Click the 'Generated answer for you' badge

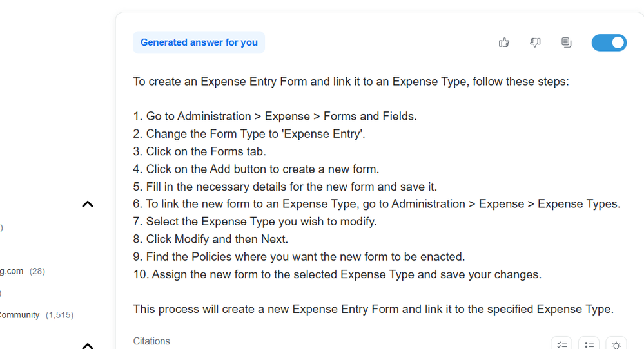199,42
